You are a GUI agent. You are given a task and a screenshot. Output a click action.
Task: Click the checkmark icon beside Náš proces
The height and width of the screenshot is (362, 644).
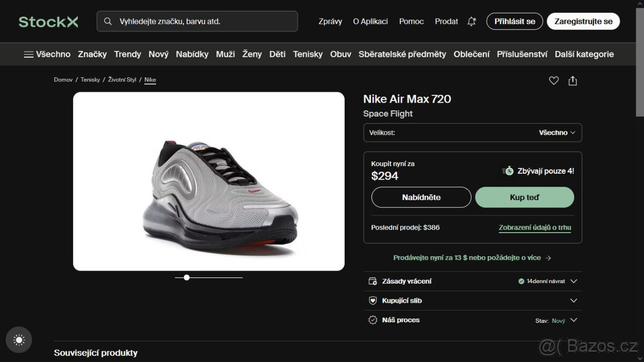pos(372,320)
